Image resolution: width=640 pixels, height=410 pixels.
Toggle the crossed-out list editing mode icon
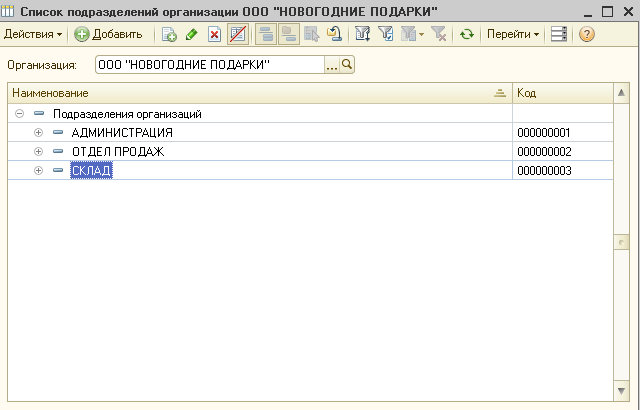[x=238, y=34]
